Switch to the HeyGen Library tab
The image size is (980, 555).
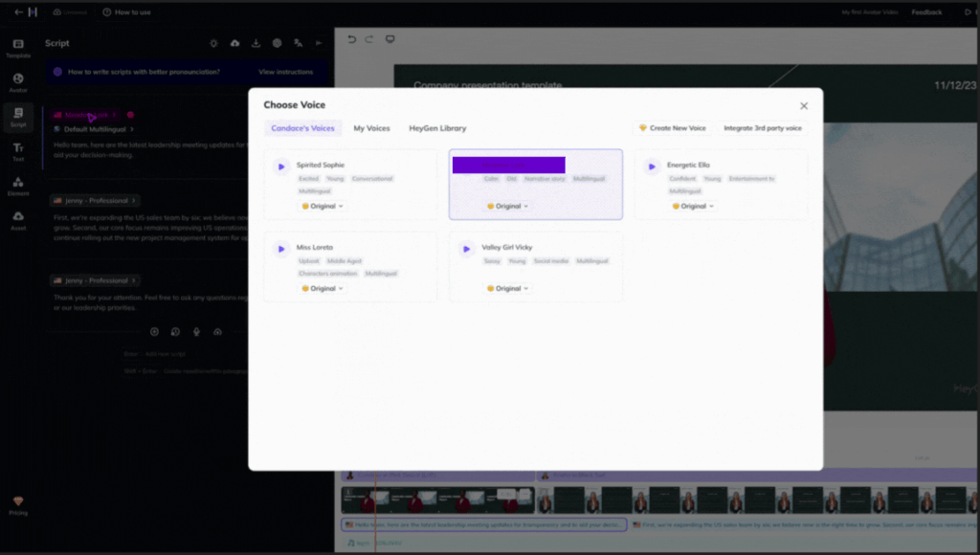[x=437, y=128]
